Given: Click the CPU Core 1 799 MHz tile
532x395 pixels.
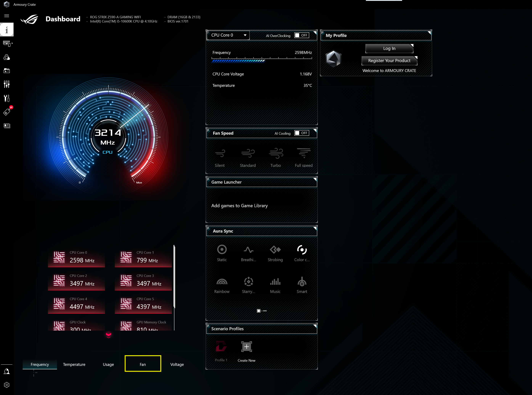Looking at the screenshot, I should pyautogui.click(x=143, y=257).
